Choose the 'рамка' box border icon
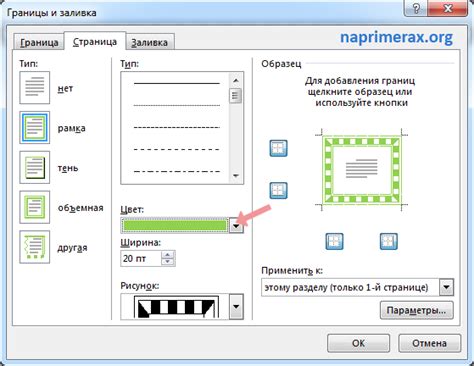474x366 pixels. pos(35,128)
